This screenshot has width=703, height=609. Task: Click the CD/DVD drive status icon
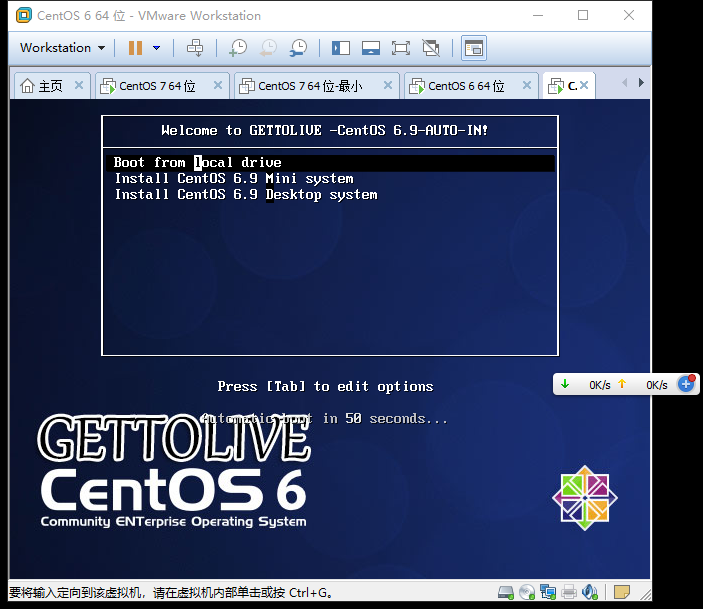point(527,592)
